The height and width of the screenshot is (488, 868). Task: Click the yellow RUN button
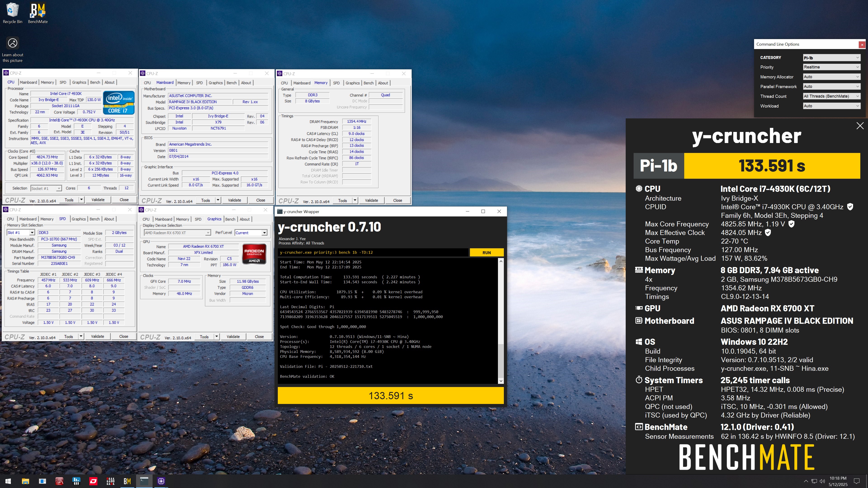coord(487,253)
